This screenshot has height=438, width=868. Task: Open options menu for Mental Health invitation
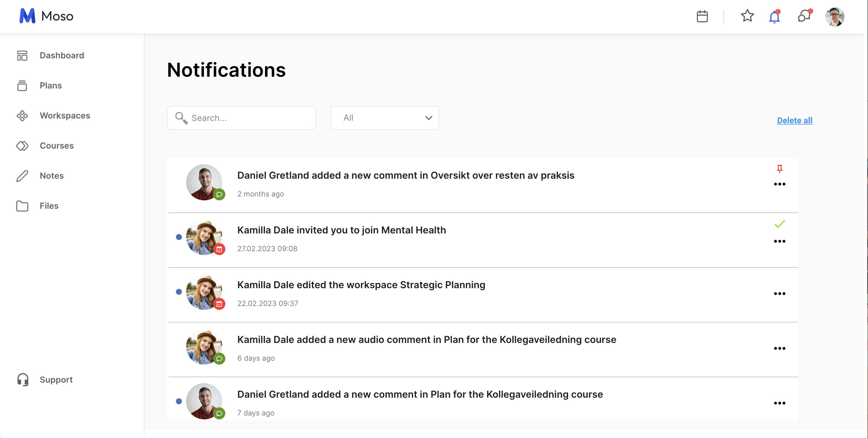[779, 241]
